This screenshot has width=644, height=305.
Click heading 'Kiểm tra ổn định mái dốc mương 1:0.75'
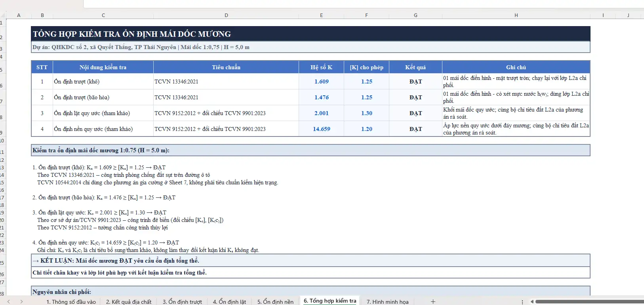[311, 150]
